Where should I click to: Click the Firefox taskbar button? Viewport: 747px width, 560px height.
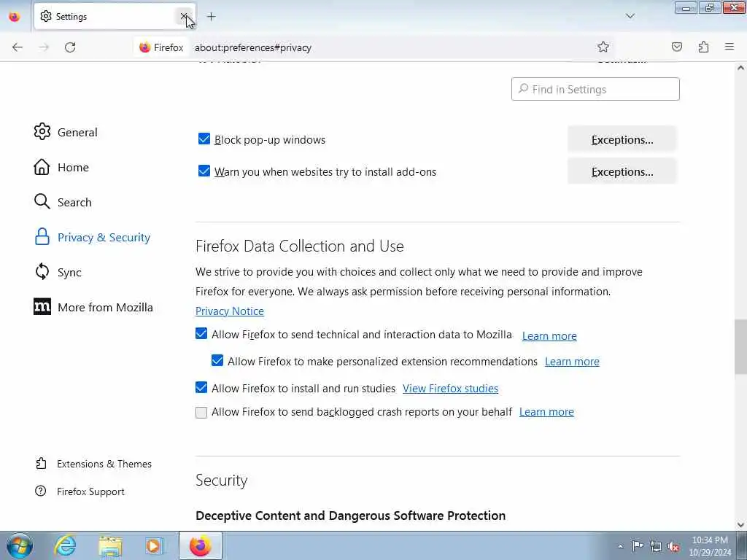click(x=201, y=545)
